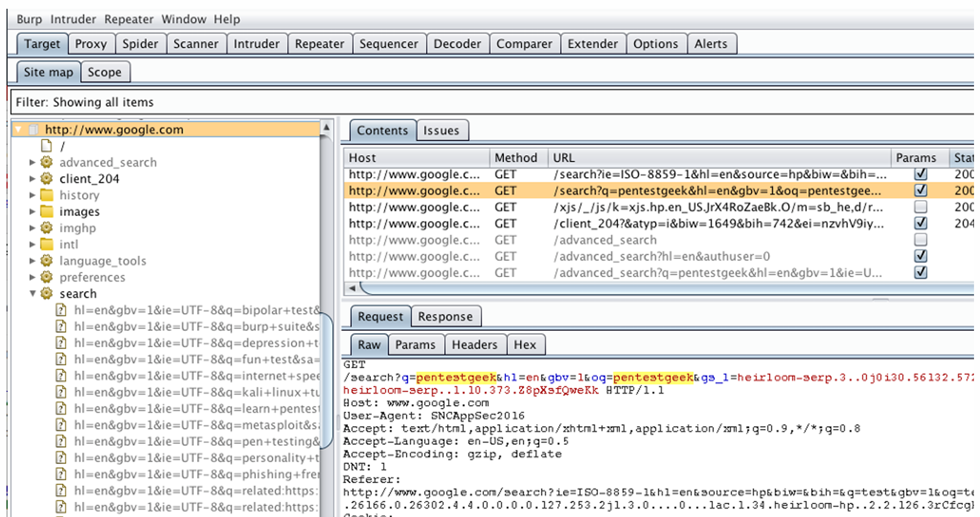This screenshot has height=517, width=980.
Task: Collapse the search tree node
Action: click(x=33, y=293)
